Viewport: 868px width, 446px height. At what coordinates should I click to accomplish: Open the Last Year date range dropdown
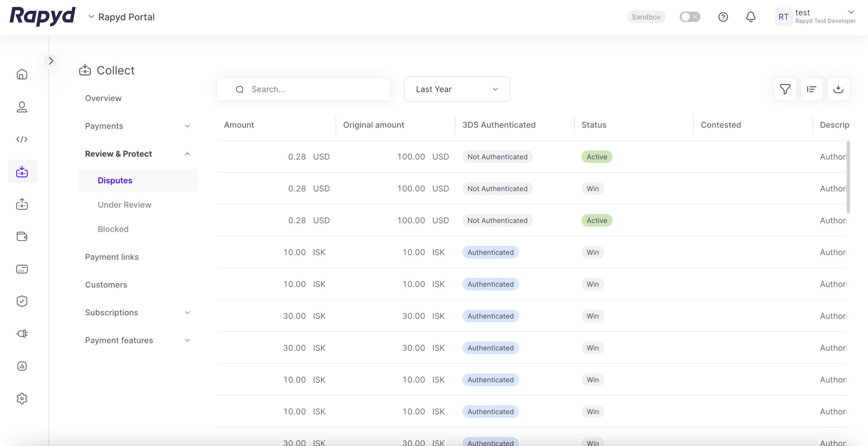point(456,89)
